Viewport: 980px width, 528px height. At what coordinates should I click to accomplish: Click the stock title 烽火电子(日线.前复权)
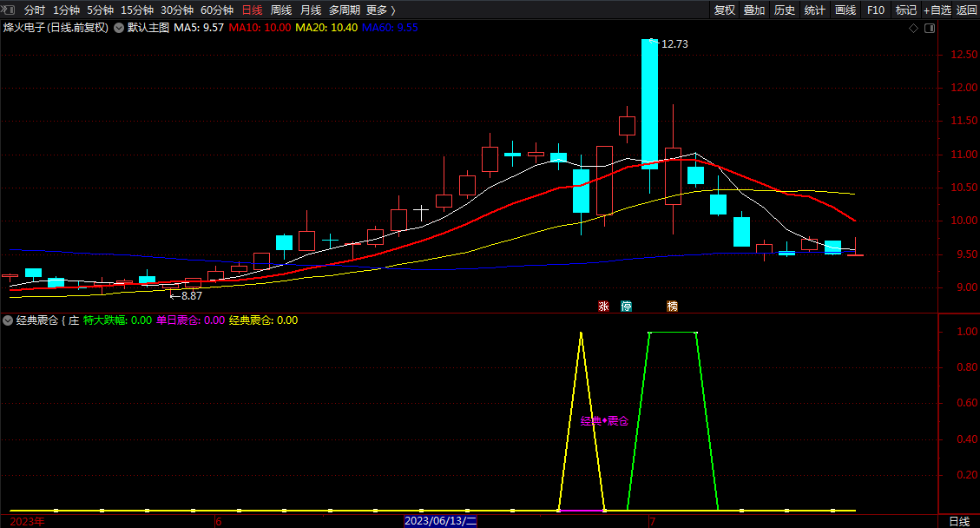[x=56, y=28]
